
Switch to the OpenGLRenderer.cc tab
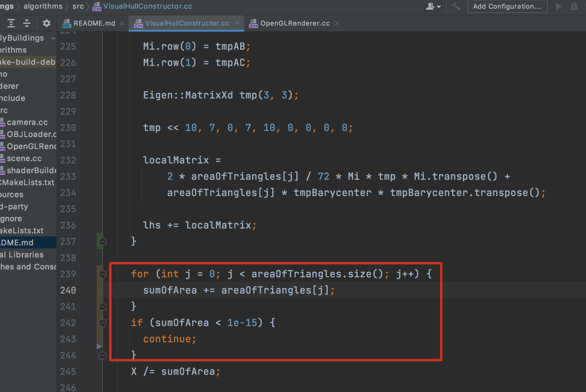coord(295,23)
